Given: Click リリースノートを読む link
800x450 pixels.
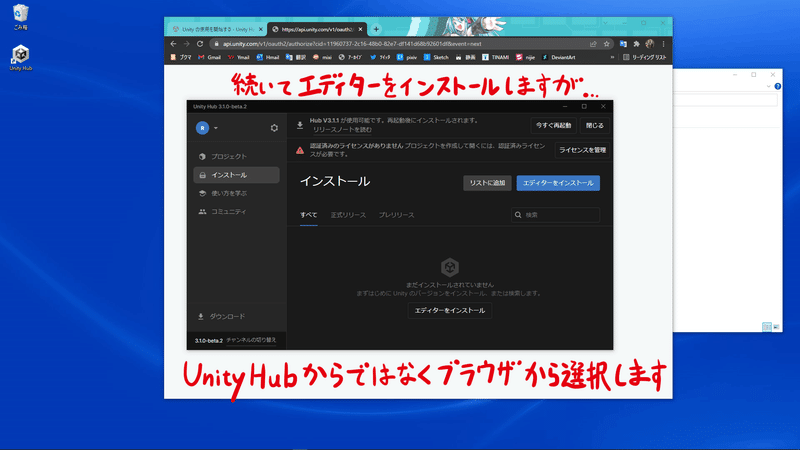Looking at the screenshot, I should point(342,130).
